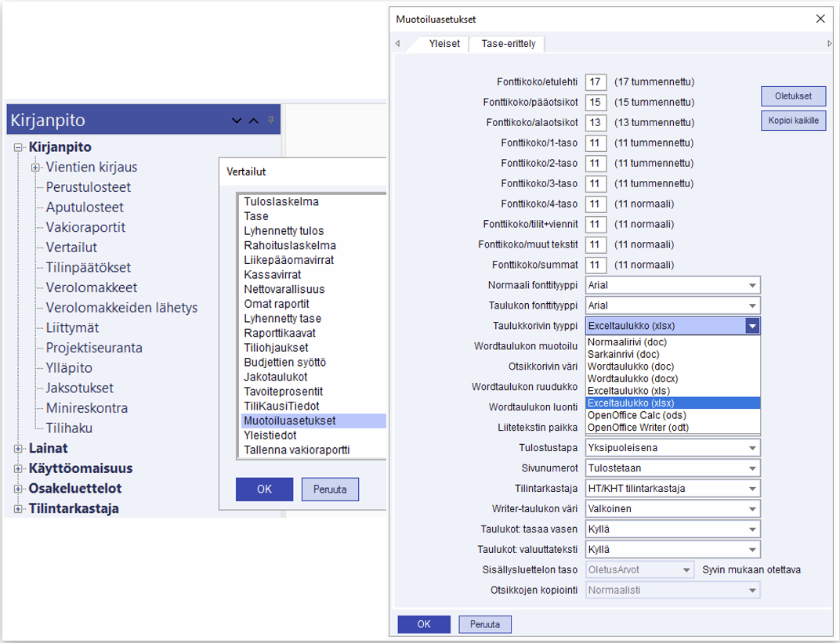The width and height of the screenshot is (840, 643).
Task: Select Tilinpäätökset in the navigation tree
Action: tap(89, 268)
